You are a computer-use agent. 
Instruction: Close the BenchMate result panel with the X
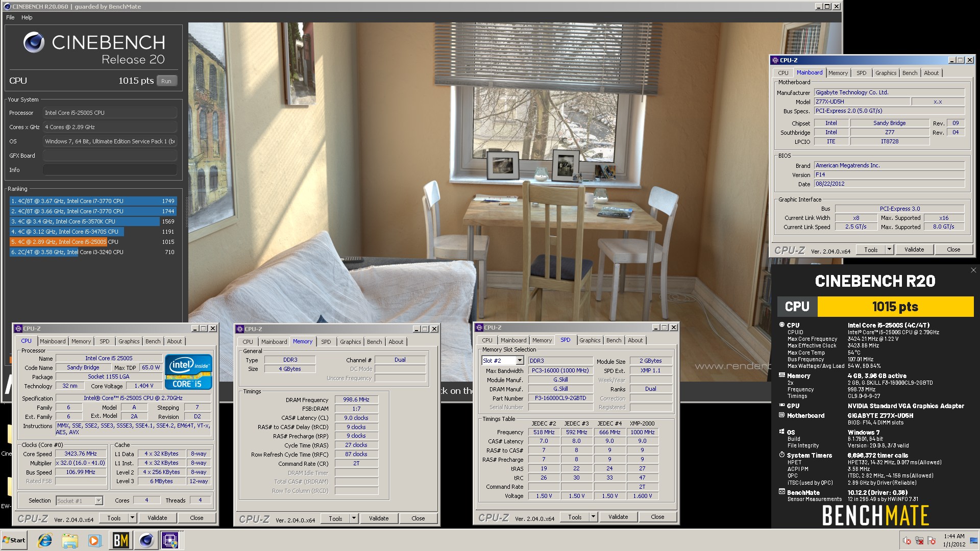tap(973, 270)
